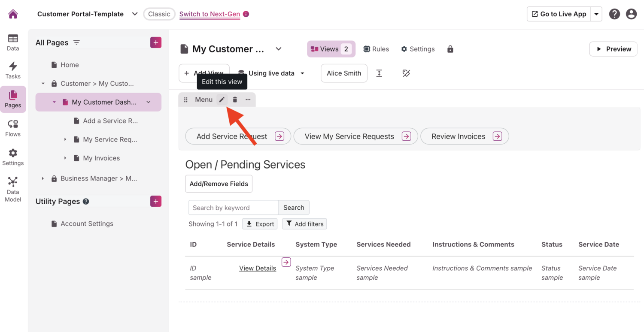Switch to the Rules tab
The image size is (644, 332).
(x=376, y=49)
